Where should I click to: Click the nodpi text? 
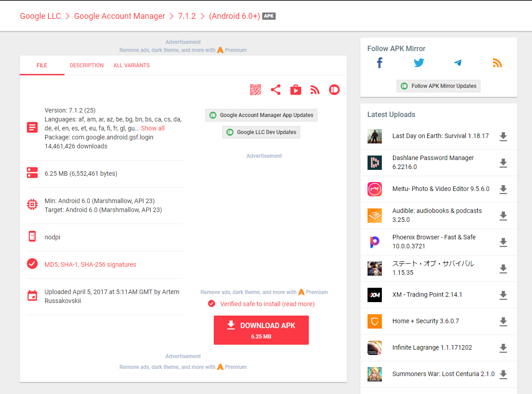click(52, 237)
